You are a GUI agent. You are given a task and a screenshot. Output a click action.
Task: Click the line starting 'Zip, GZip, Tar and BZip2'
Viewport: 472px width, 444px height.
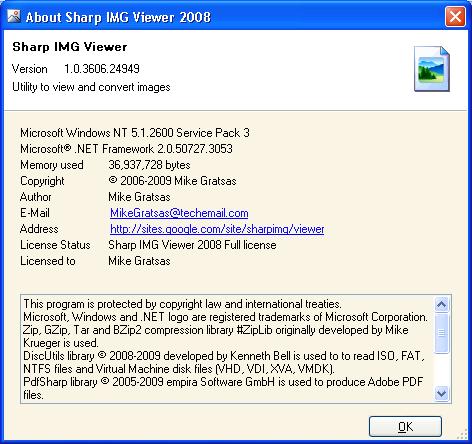click(x=216, y=330)
